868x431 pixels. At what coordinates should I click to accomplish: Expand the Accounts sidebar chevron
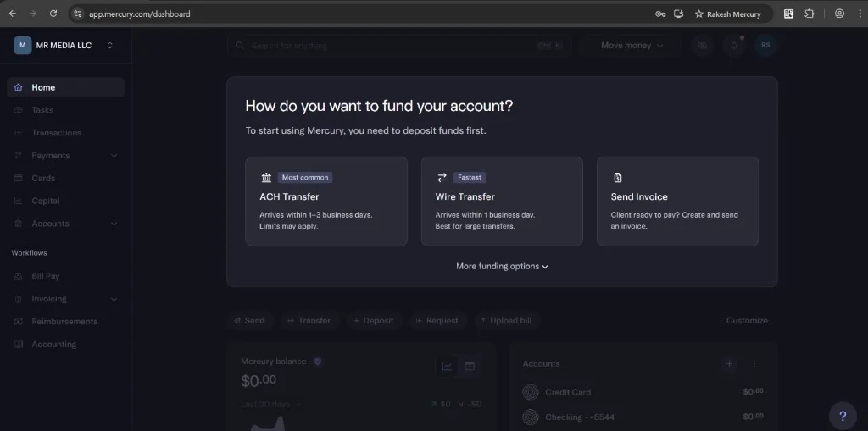(114, 224)
